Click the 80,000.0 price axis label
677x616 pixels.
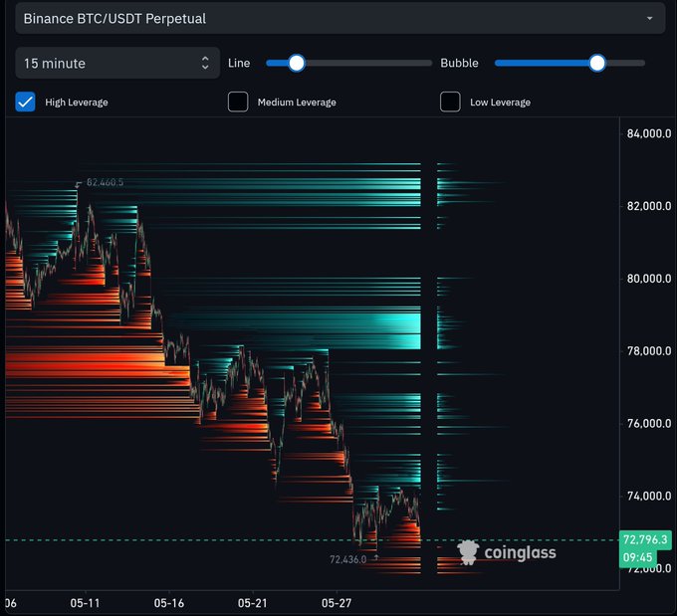(649, 279)
